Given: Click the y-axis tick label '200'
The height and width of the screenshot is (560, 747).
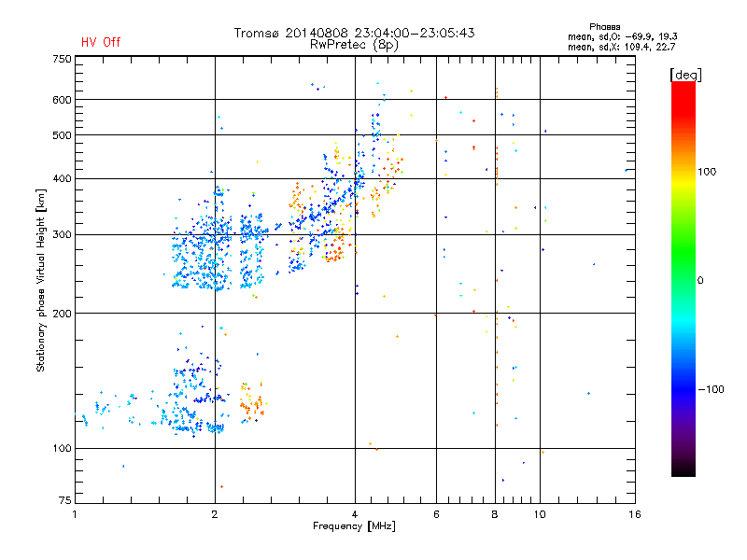Looking at the screenshot, I should pyautogui.click(x=62, y=314).
